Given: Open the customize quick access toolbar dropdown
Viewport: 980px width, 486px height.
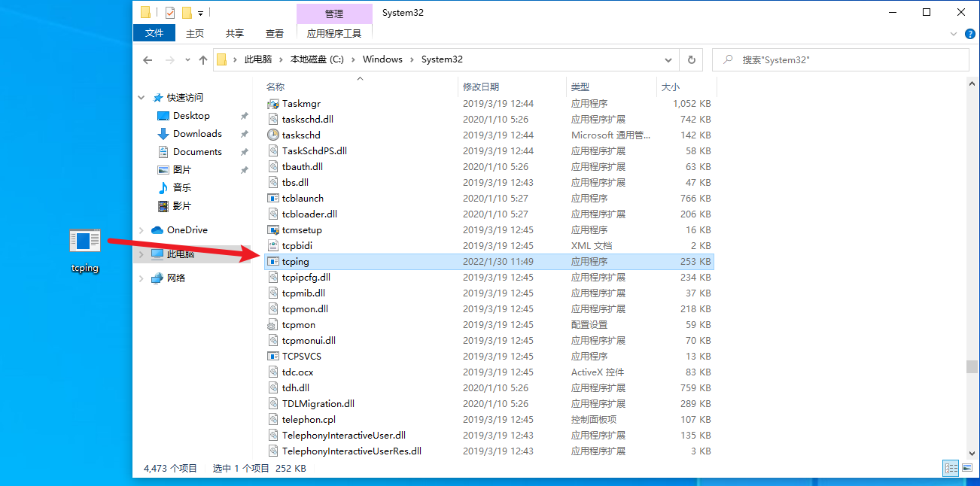Looking at the screenshot, I should (x=201, y=14).
